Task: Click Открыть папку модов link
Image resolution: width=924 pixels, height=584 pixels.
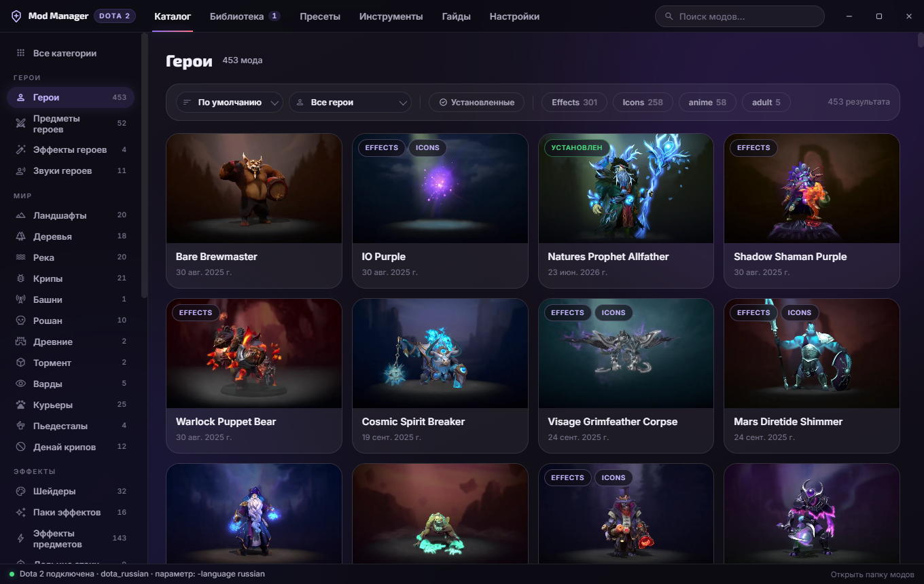Action: pos(872,574)
